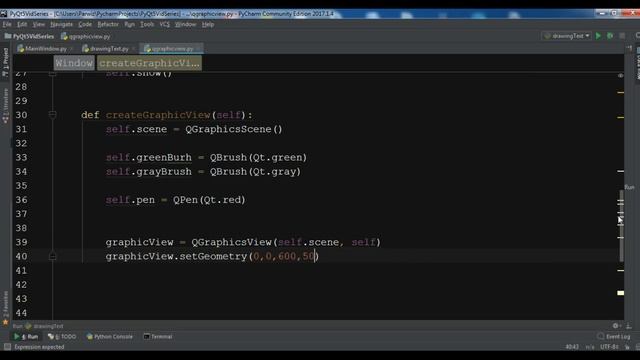
Task: Toggle the fold marker at line 40
Action: (x=52, y=256)
